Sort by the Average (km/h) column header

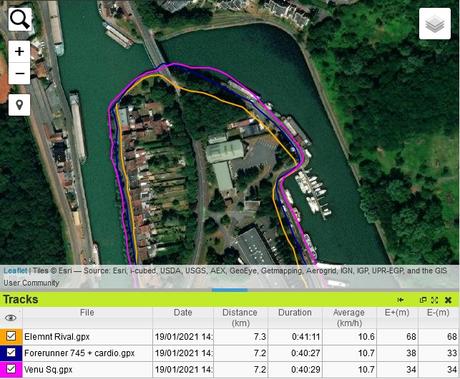349,318
